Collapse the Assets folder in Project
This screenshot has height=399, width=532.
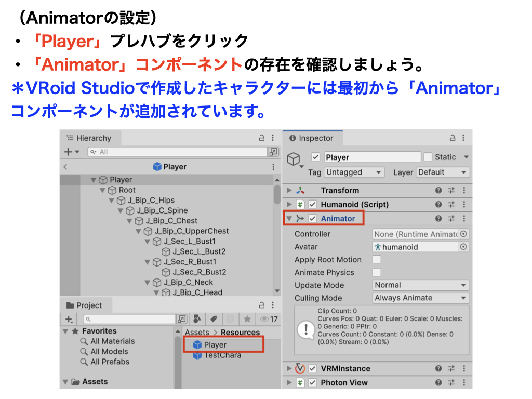pyautogui.click(x=65, y=382)
